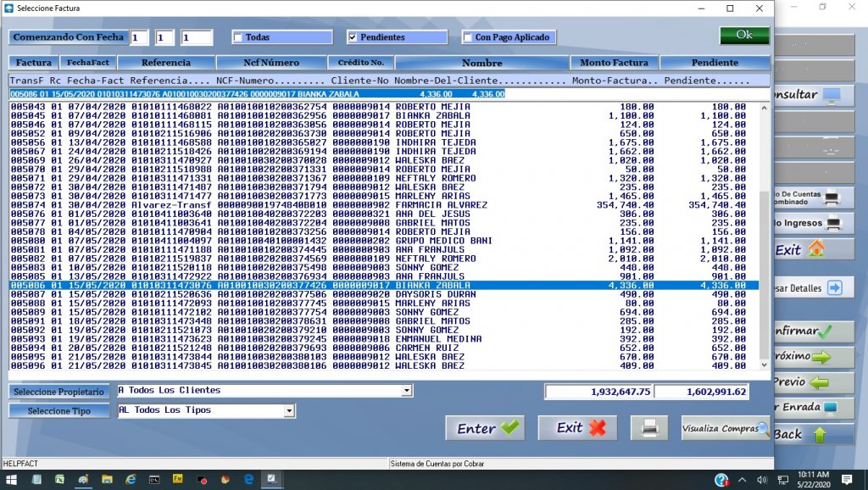This screenshot has height=490, width=868.
Task: Click the Exit button with red X
Action: point(576,428)
